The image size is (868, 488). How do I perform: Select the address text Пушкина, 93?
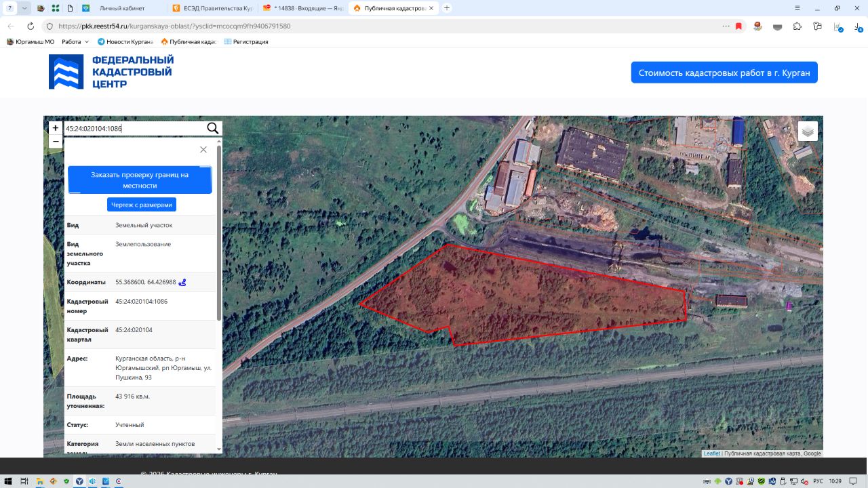[x=134, y=378]
